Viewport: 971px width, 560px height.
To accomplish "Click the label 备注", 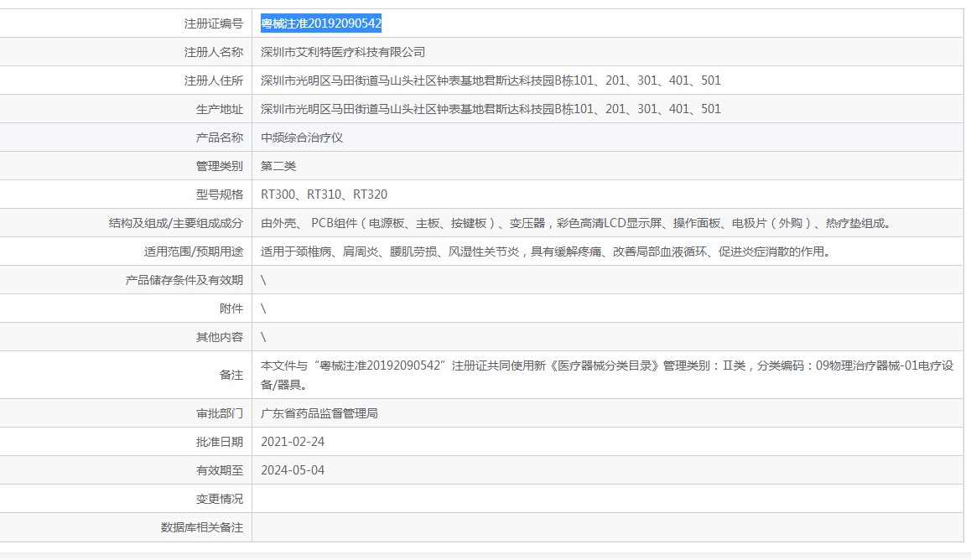I will 231,375.
